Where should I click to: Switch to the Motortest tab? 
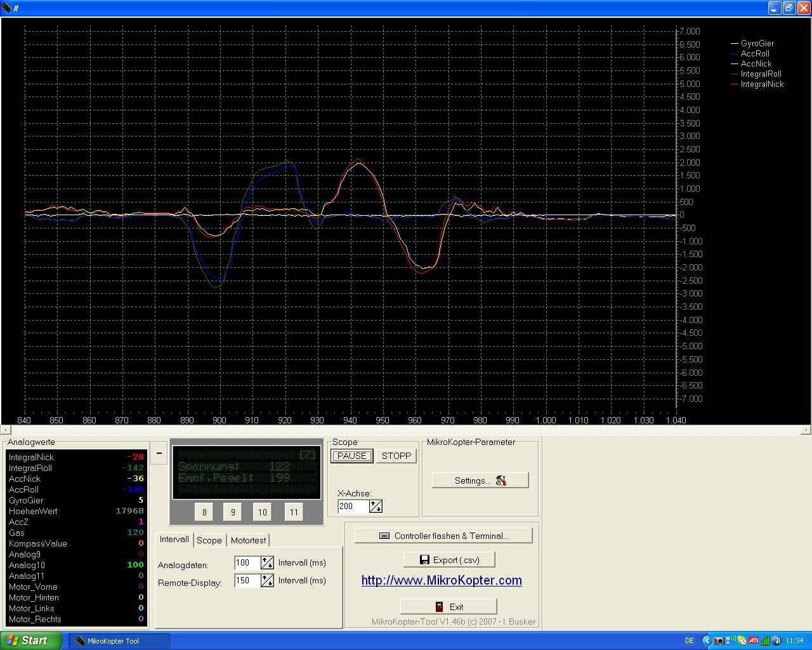[248, 540]
